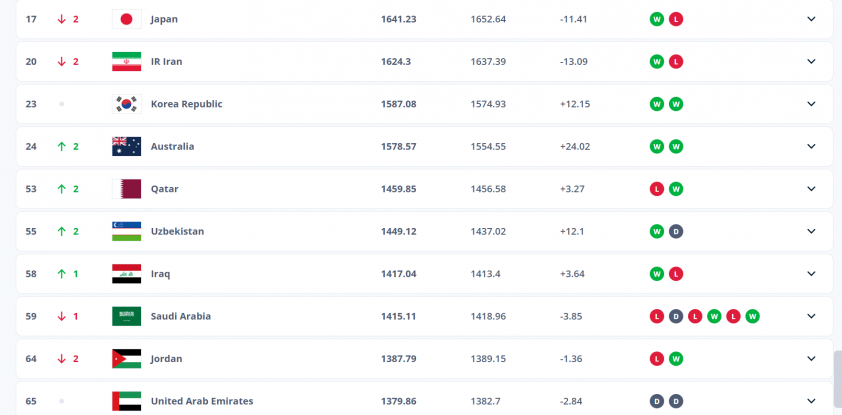The height and width of the screenshot is (415, 842).
Task: Open the IR Iran team name link
Action: 166,62
